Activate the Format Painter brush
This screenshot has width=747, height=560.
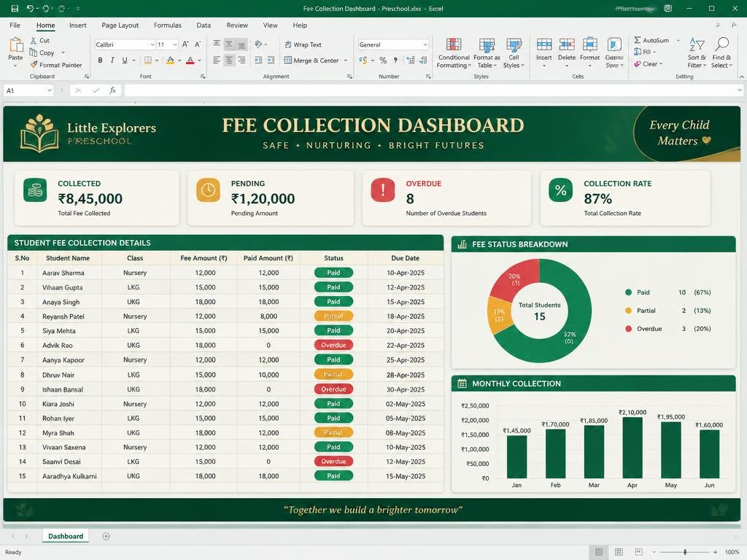pos(34,65)
